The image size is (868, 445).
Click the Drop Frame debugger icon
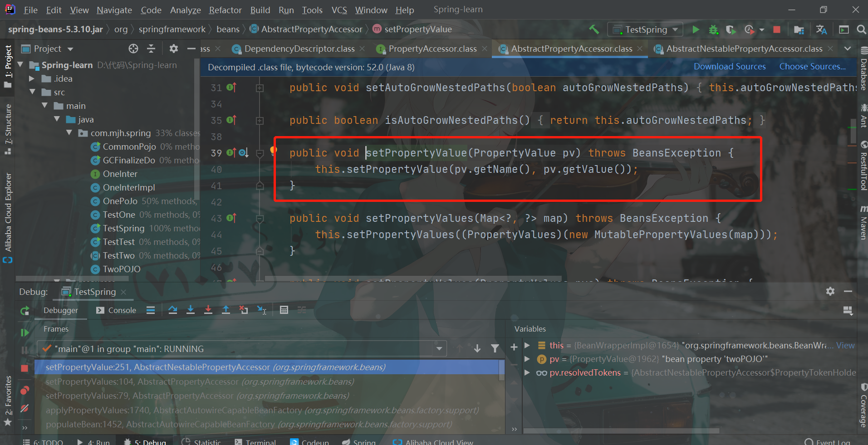pyautogui.click(x=244, y=310)
